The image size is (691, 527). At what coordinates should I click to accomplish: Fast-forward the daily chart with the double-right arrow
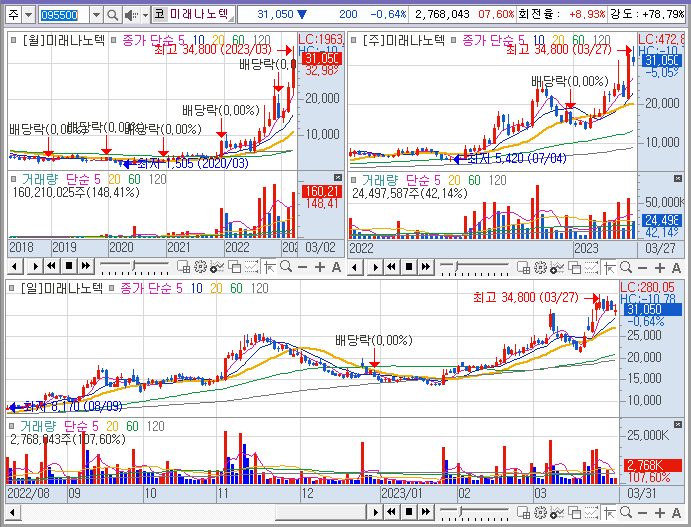(x=426, y=512)
